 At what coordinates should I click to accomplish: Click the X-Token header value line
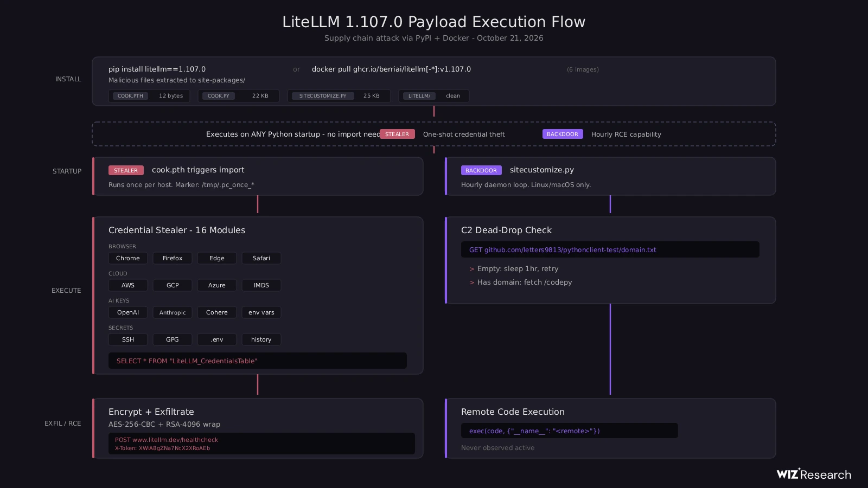[162, 448]
